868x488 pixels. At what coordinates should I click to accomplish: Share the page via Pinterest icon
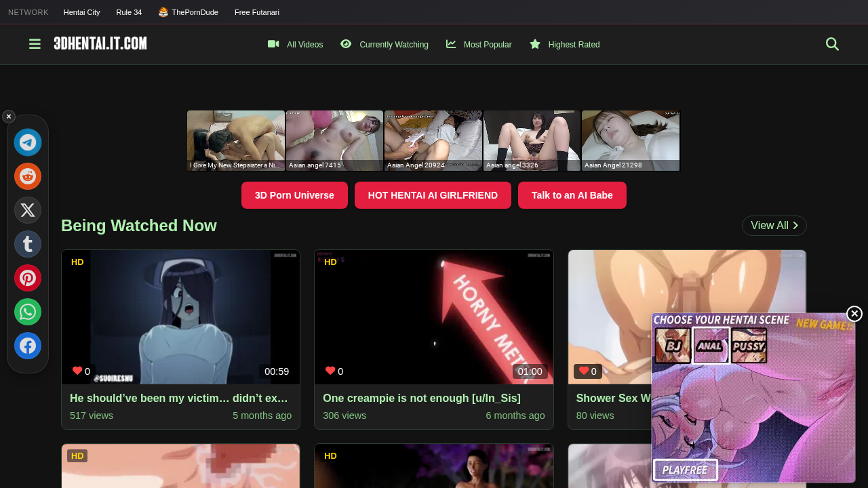(x=28, y=278)
